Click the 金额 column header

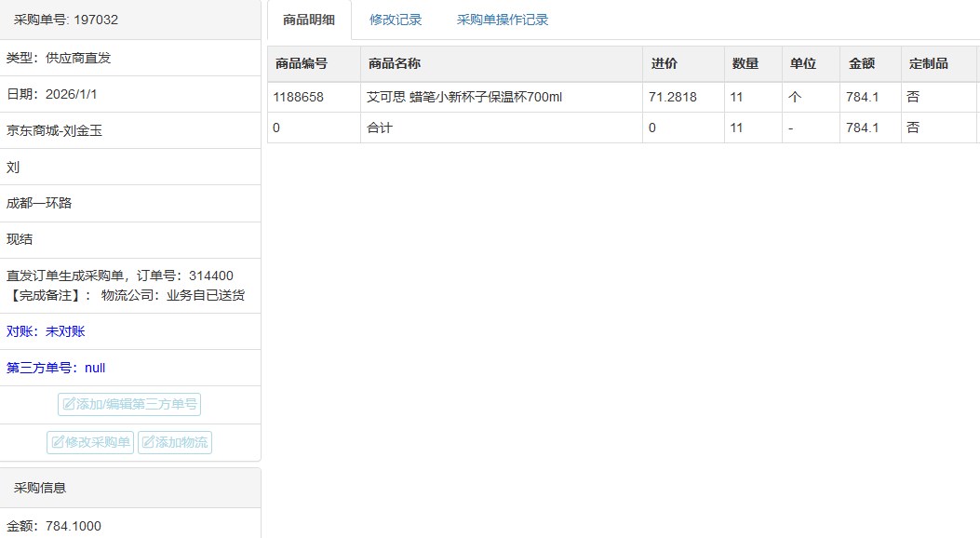click(x=862, y=64)
